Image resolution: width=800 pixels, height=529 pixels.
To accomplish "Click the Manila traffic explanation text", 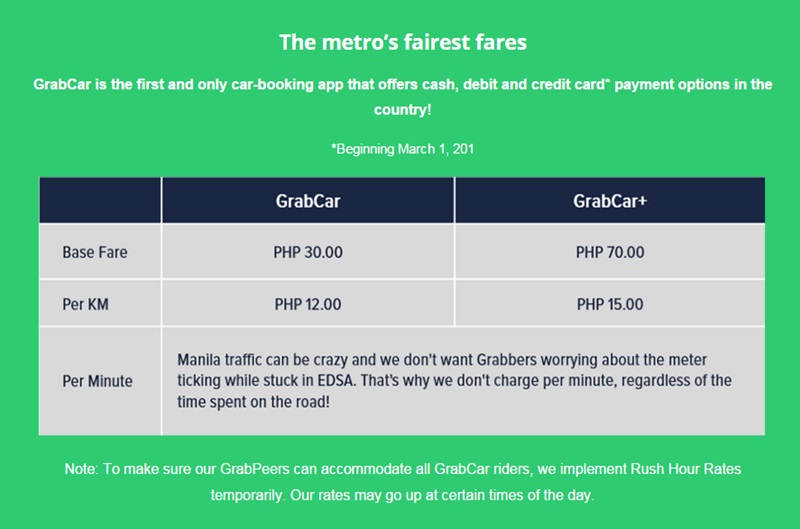I will pos(454,381).
